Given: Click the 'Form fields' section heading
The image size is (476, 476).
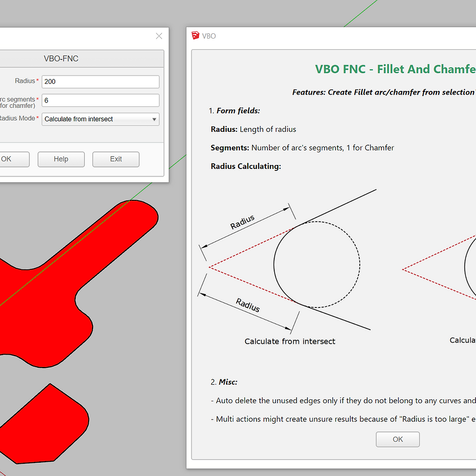Looking at the screenshot, I should 238,111.
